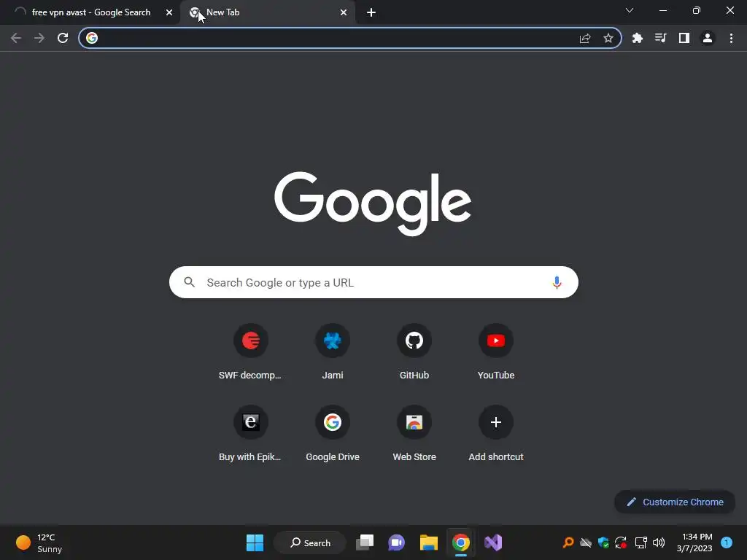The image size is (747, 560).
Task: Open the Windows Security shield tray icon
Action: click(x=603, y=542)
